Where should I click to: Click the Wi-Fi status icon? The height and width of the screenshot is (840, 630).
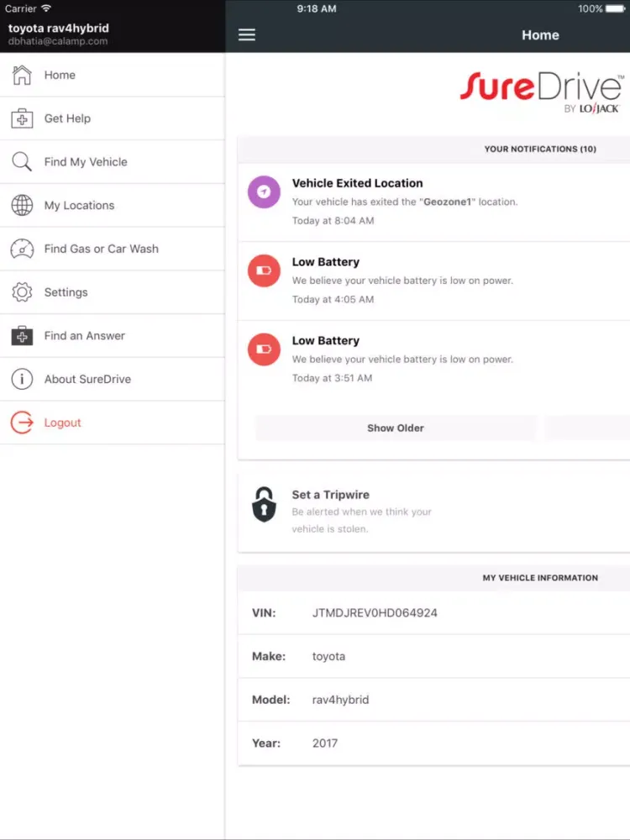(x=46, y=8)
